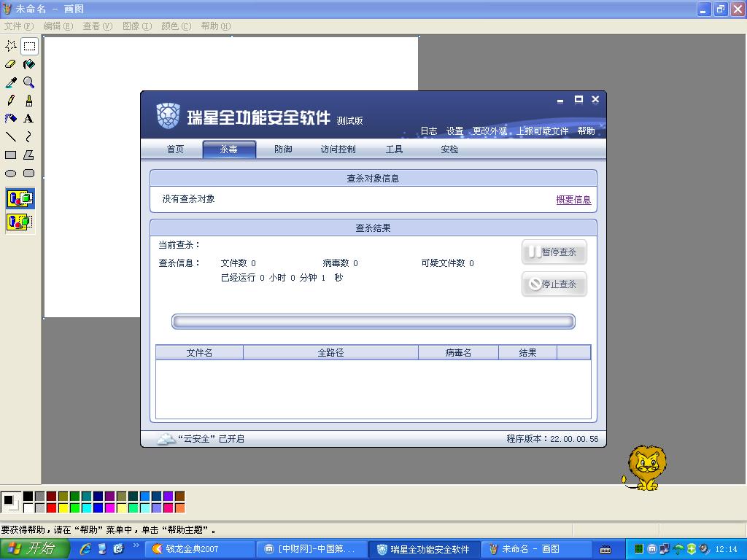Pick the Polygon shape tool

(29, 155)
